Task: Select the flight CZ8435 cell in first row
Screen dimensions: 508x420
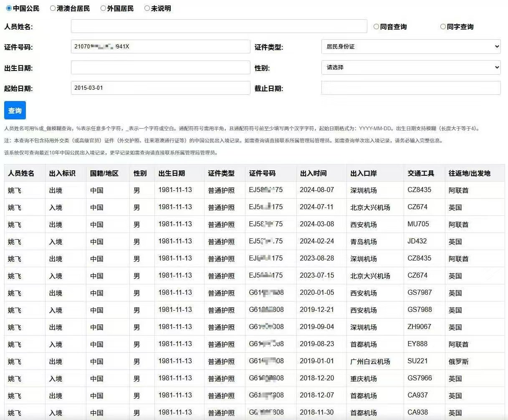Action: pyautogui.click(x=418, y=190)
